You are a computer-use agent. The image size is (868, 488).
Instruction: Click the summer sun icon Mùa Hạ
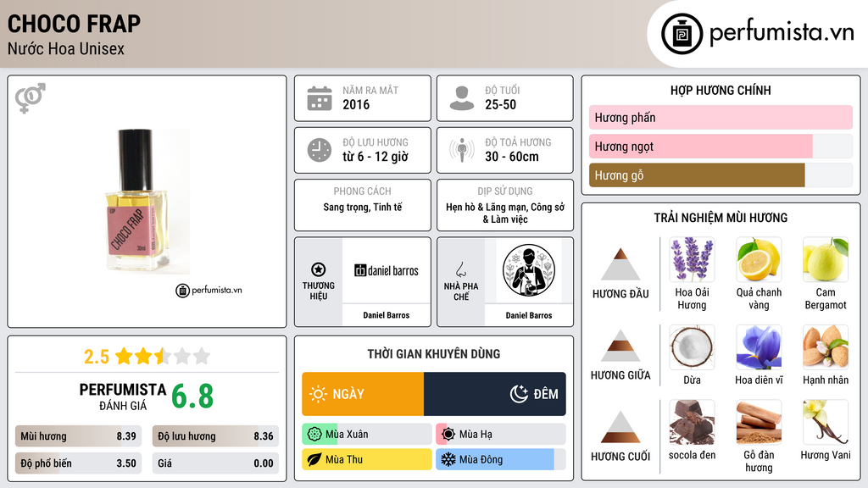coord(448,435)
